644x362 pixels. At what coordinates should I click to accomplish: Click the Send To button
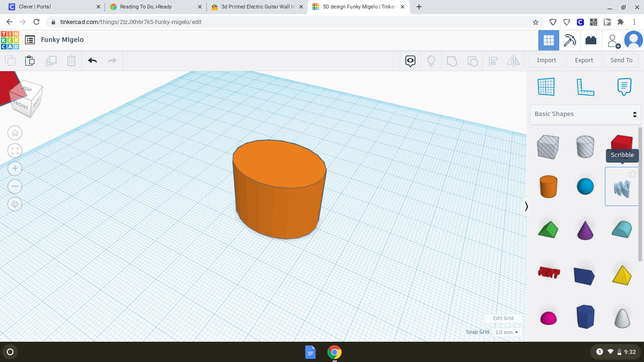[x=621, y=60]
